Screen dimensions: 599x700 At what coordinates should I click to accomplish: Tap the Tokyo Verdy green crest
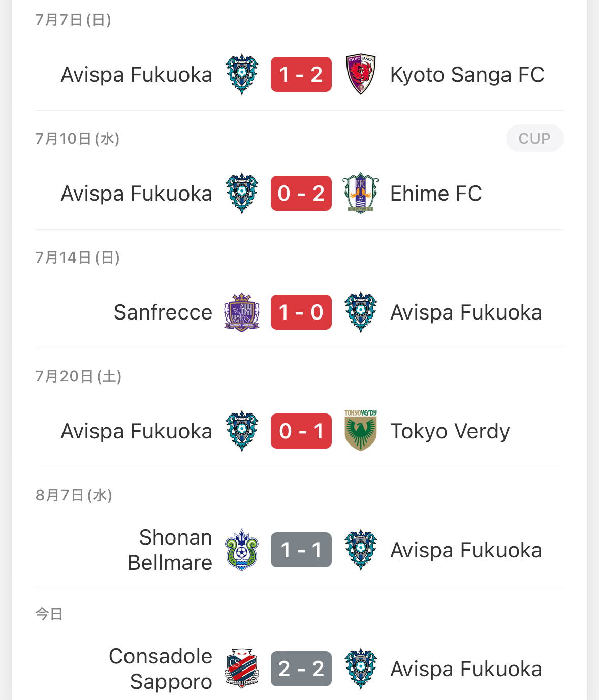pyautogui.click(x=361, y=431)
